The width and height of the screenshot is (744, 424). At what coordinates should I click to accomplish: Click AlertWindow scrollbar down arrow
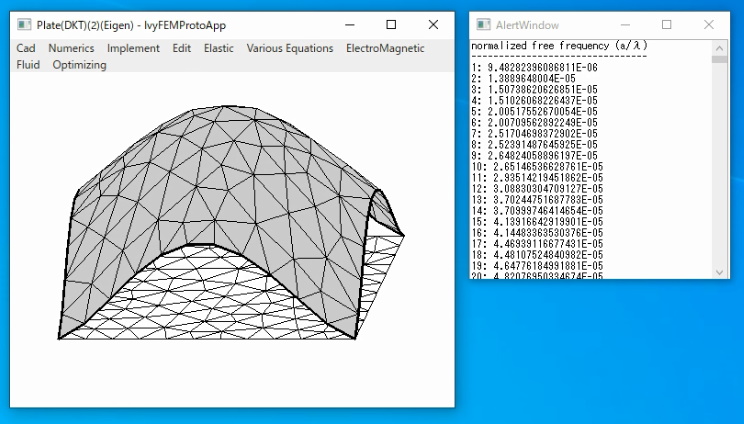point(719,272)
